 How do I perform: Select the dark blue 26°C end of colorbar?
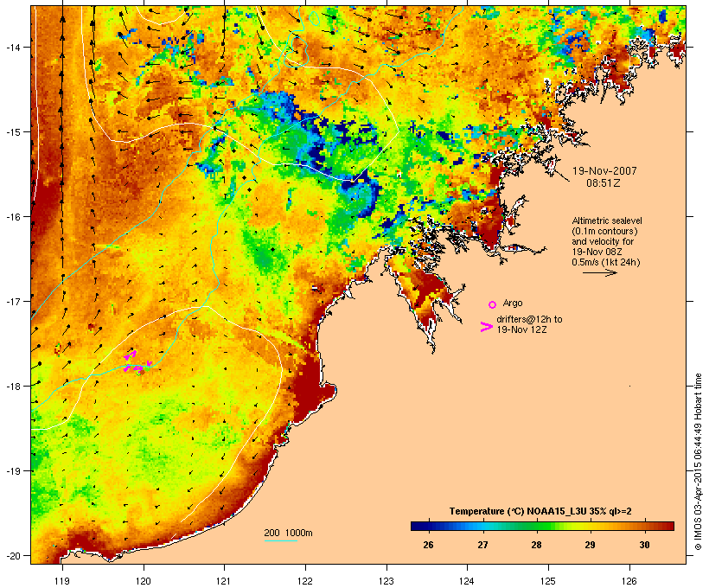420,526
